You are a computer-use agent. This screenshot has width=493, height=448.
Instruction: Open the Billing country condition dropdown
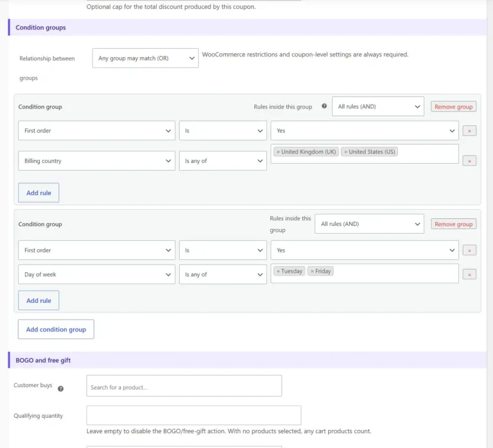point(97,160)
